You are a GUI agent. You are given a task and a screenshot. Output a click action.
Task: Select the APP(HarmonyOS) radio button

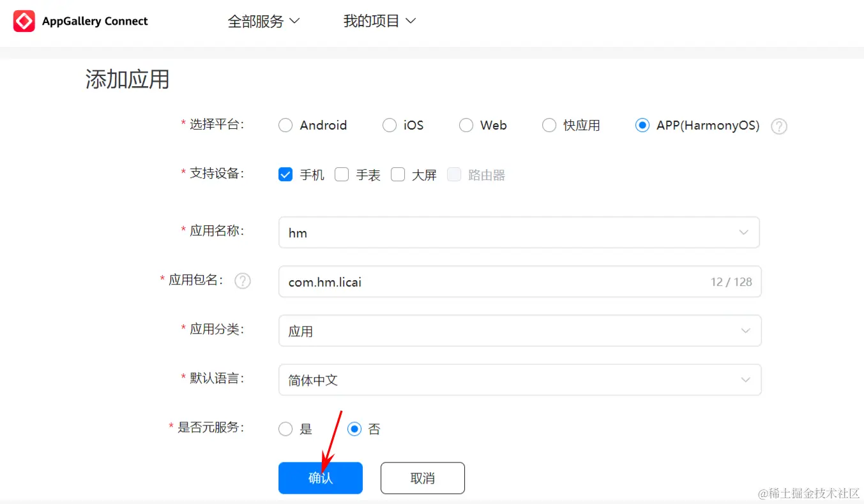[642, 125]
